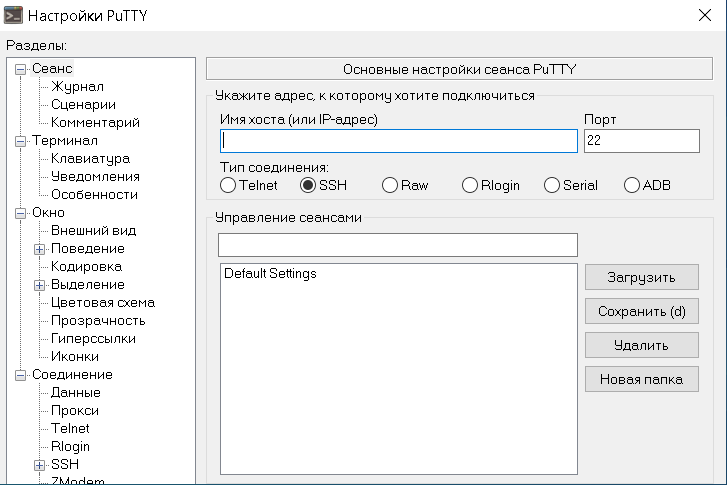This screenshot has width=727, height=485.
Task: Click the Порт field showing 22
Action: point(642,141)
